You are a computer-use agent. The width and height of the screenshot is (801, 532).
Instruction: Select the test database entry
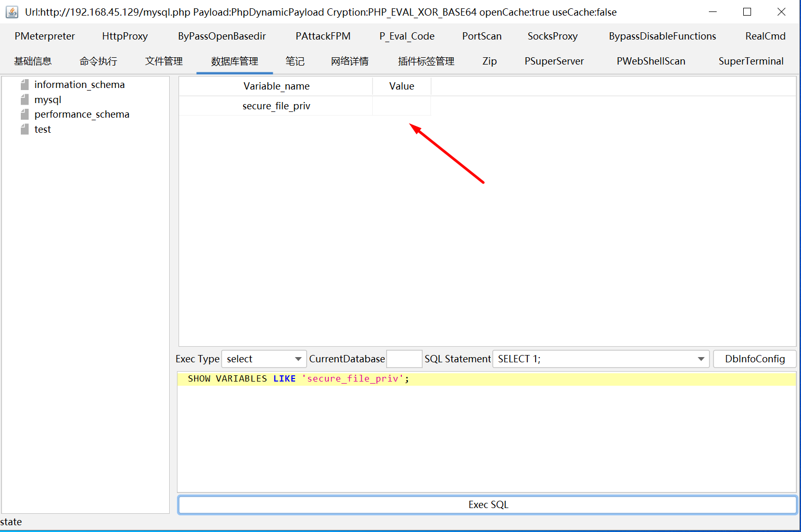(43, 129)
